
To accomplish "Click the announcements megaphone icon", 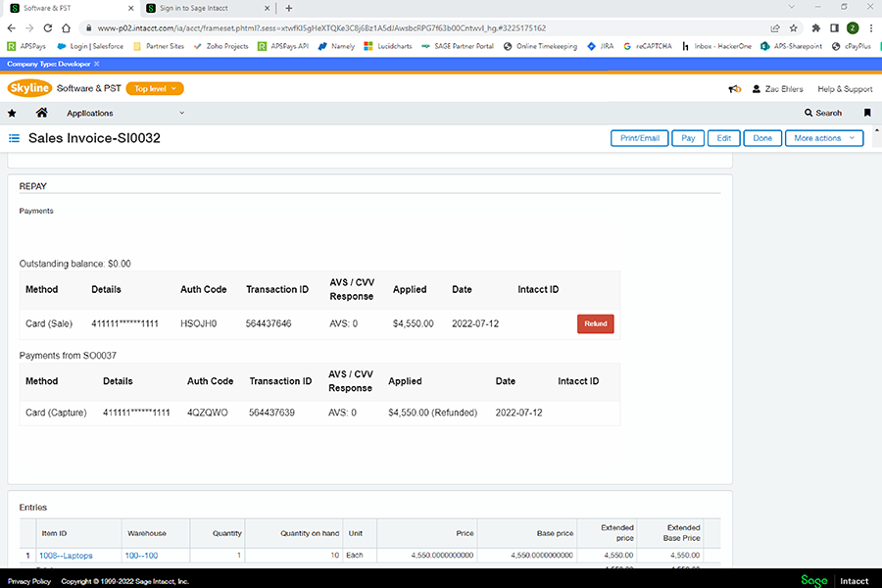I will pos(734,89).
